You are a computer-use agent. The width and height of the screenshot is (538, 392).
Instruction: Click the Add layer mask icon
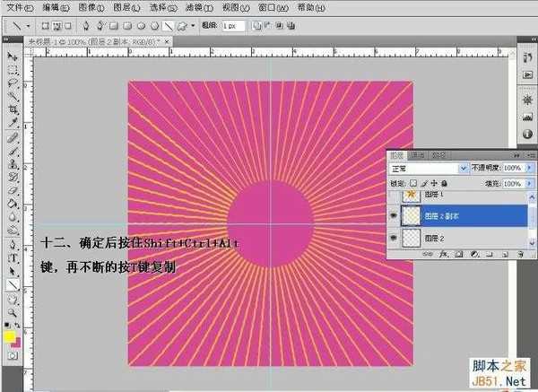click(x=459, y=255)
